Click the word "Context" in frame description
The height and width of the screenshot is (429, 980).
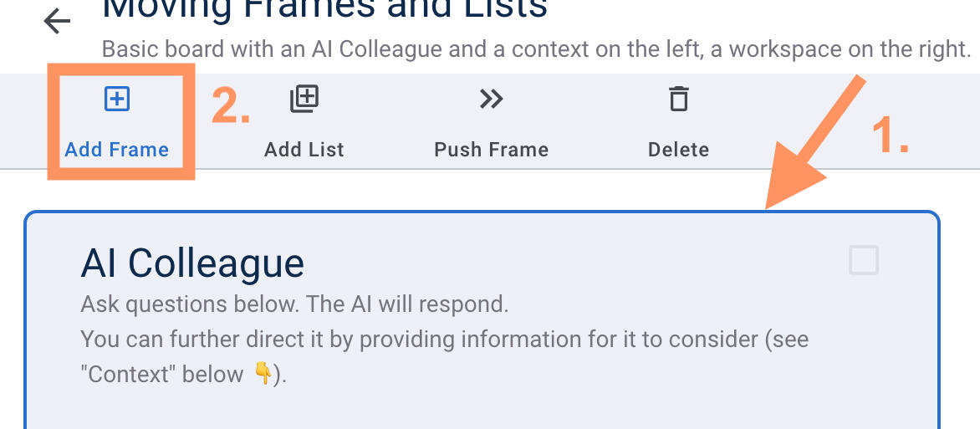[x=118, y=374]
